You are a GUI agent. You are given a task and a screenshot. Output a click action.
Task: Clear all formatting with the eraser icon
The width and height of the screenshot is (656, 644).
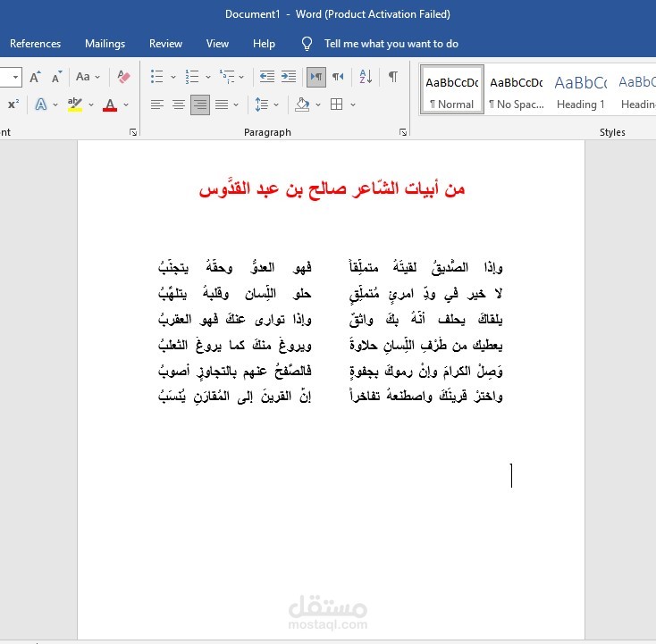124,77
